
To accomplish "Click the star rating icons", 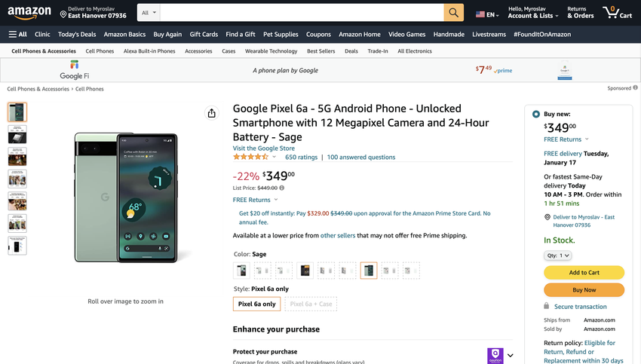I will [x=250, y=157].
